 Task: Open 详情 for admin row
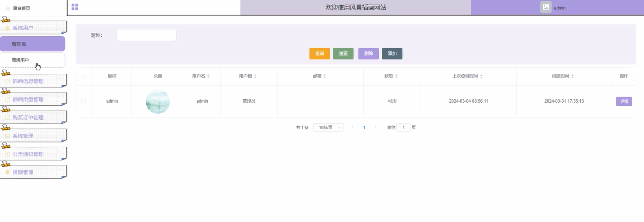pos(624,101)
